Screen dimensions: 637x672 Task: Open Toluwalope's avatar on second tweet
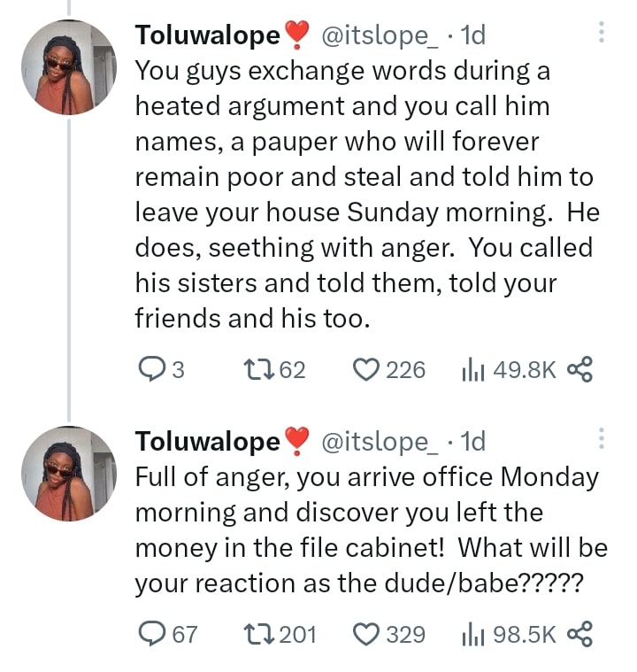click(69, 474)
